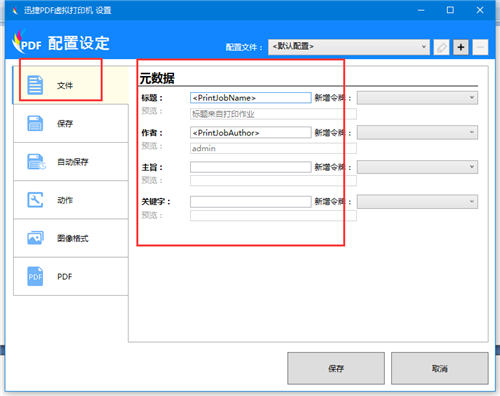Screen dimensions: 500x396
Task: Expand the 新增令牌 dropdown for 作者
Action: (x=417, y=132)
